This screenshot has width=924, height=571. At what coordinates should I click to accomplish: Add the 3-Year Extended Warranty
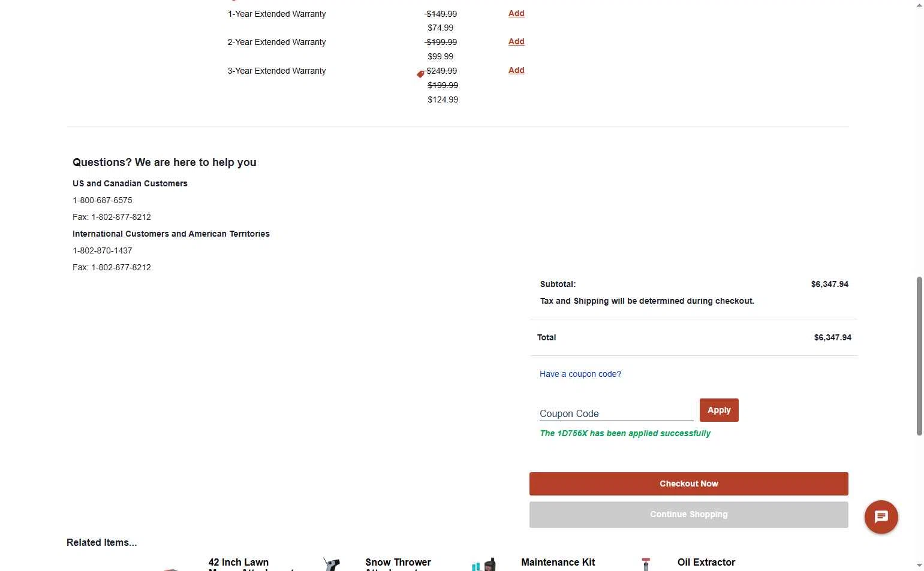[516, 70]
